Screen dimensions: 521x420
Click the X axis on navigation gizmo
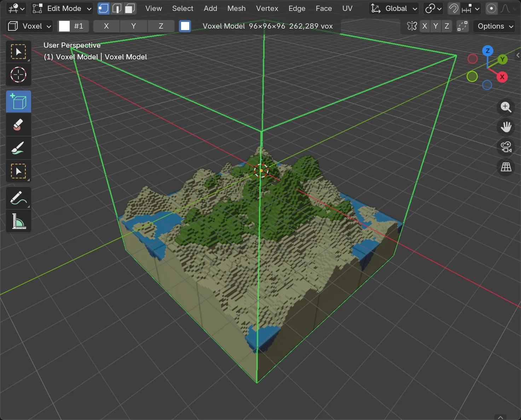[x=502, y=77]
